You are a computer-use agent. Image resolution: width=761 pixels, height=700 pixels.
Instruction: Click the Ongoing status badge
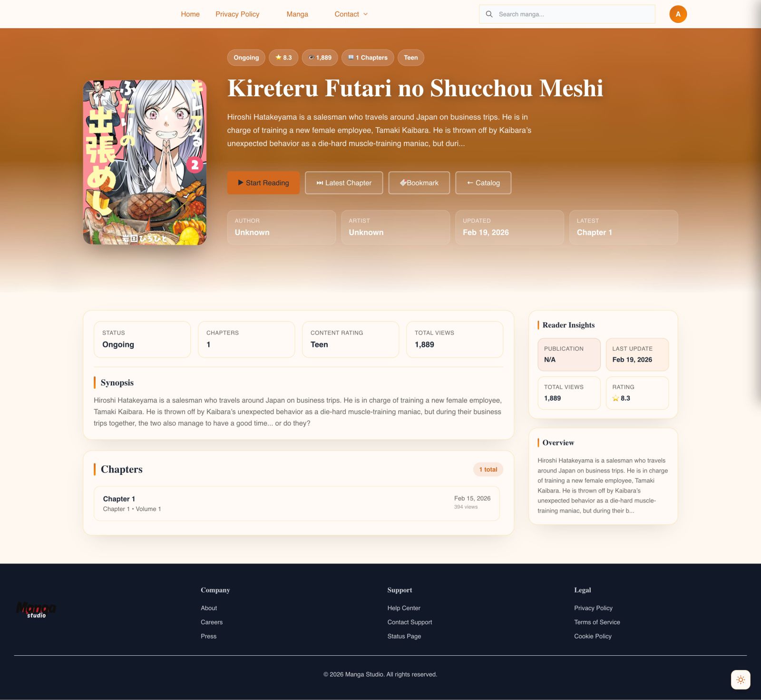coord(246,58)
